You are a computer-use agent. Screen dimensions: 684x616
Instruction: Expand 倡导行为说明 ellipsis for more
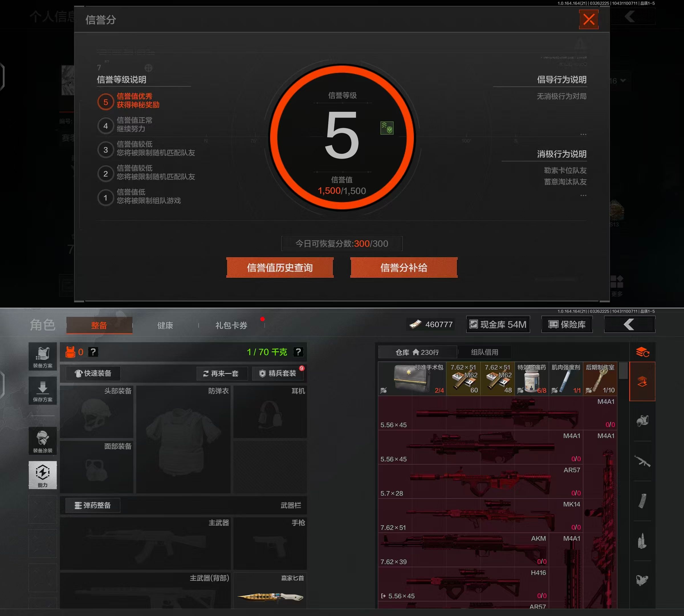point(583,134)
